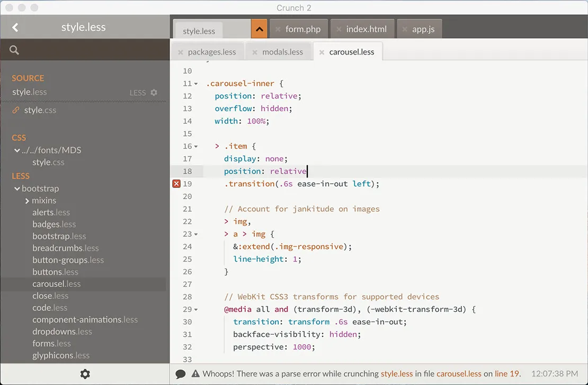Expand the mixins folder
This screenshot has height=385, width=588.
coord(27,200)
